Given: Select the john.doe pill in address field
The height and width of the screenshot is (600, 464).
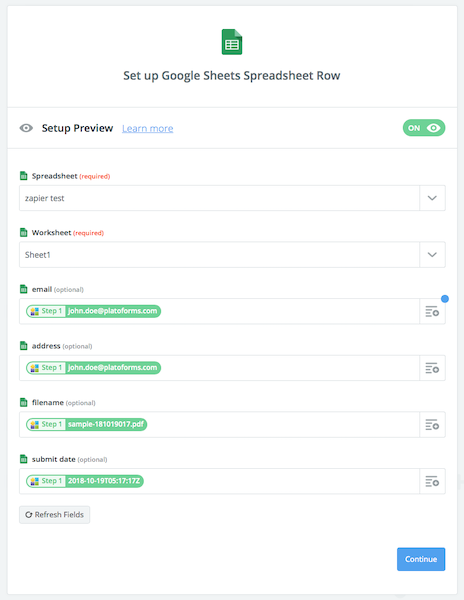Looking at the screenshot, I should coord(93,368).
